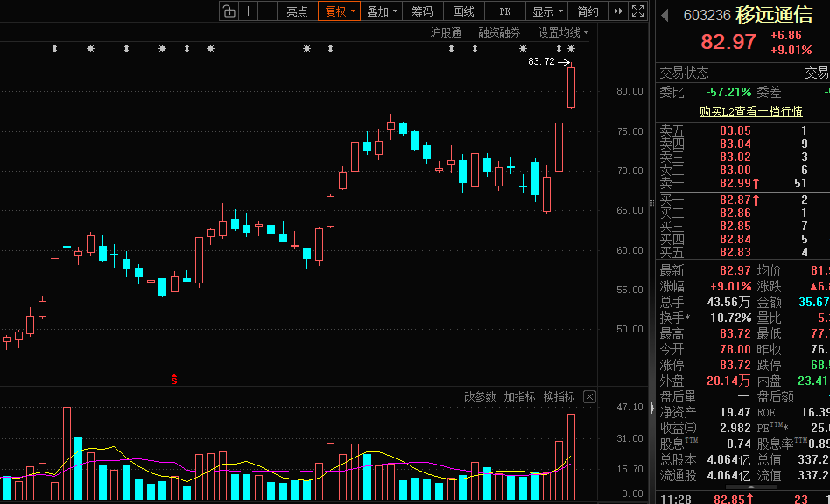Toggle the 亮点 highlights button
Viewport: 830px width, 504px height.
pyautogui.click(x=297, y=11)
